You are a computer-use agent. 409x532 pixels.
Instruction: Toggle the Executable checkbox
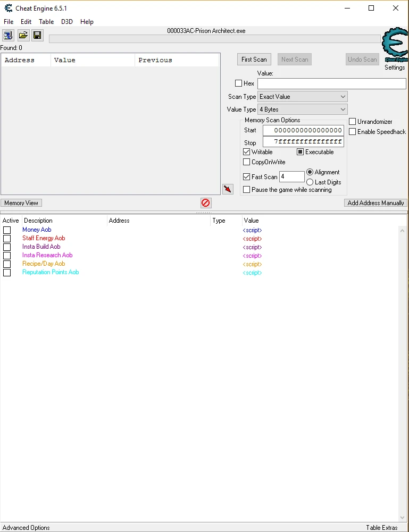point(300,151)
